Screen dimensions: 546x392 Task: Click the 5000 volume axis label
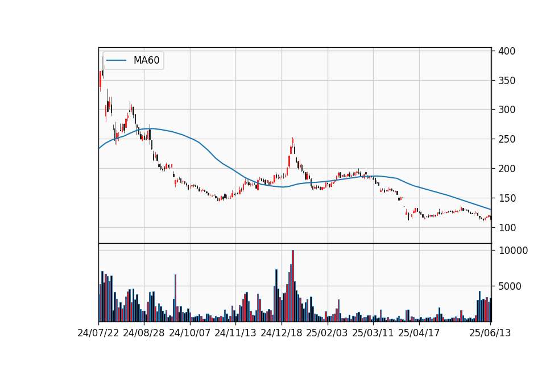click(x=510, y=286)
